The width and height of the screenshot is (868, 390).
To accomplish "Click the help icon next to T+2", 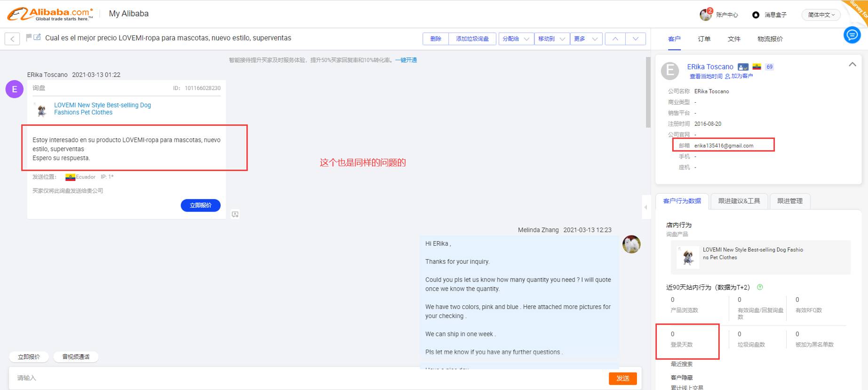I will coord(760,287).
